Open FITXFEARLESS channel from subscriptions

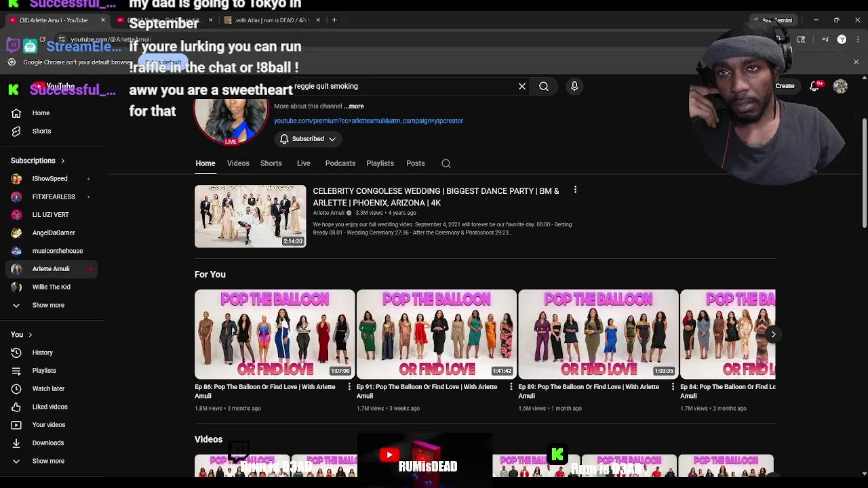(54, 197)
